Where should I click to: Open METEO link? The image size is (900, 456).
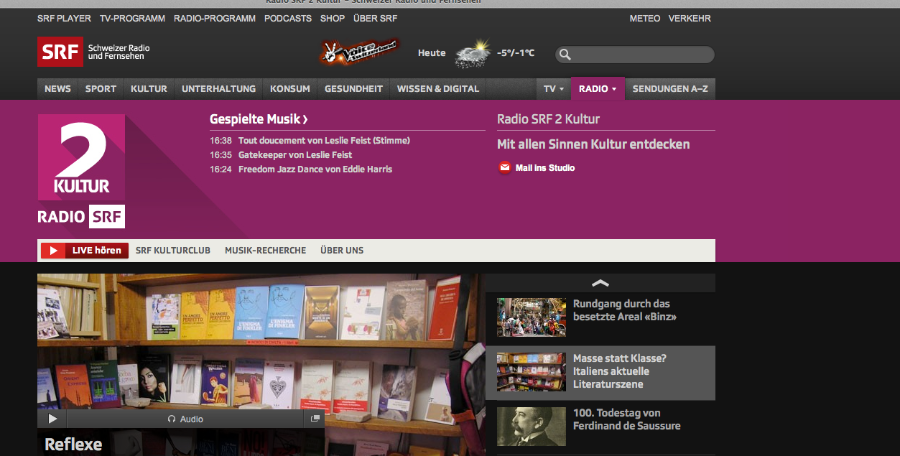(x=645, y=18)
